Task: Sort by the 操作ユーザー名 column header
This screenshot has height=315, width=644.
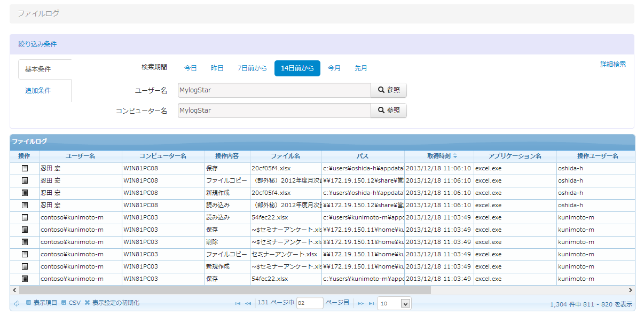Action: point(596,156)
